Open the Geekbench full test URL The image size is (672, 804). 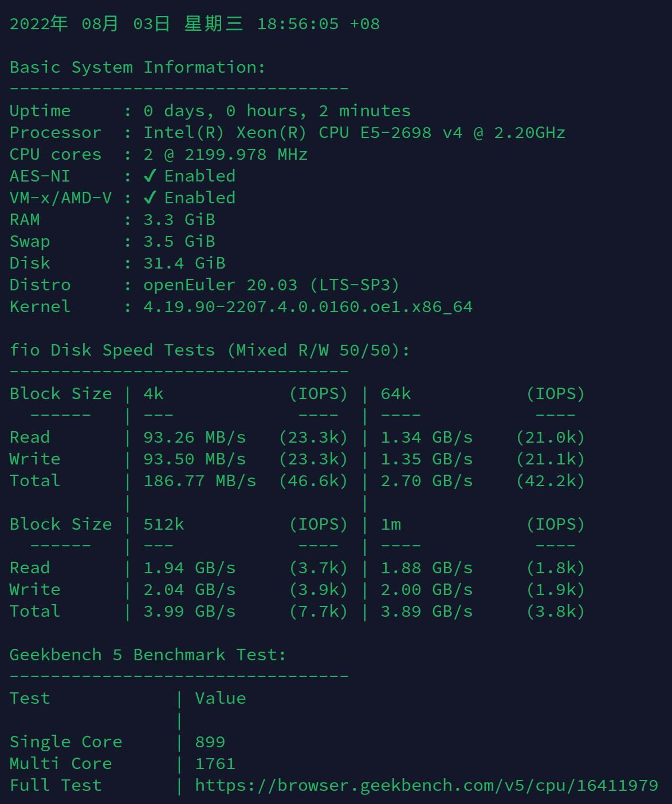point(426,785)
